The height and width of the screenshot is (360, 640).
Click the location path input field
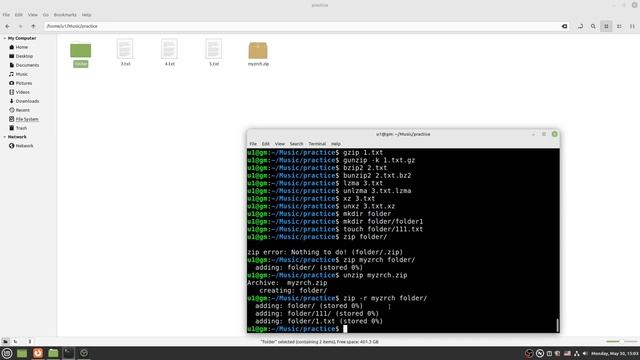pyautogui.click(x=302, y=26)
